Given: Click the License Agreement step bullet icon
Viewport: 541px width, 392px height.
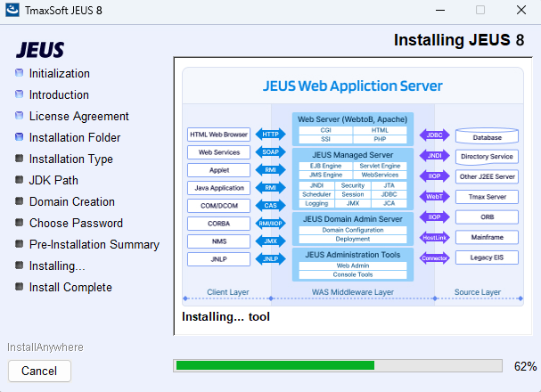Looking at the screenshot, I should click(x=19, y=116).
